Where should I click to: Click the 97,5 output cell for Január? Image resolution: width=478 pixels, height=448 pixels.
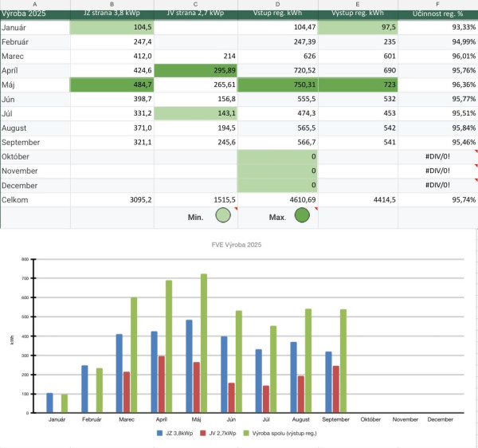pyautogui.click(x=358, y=29)
